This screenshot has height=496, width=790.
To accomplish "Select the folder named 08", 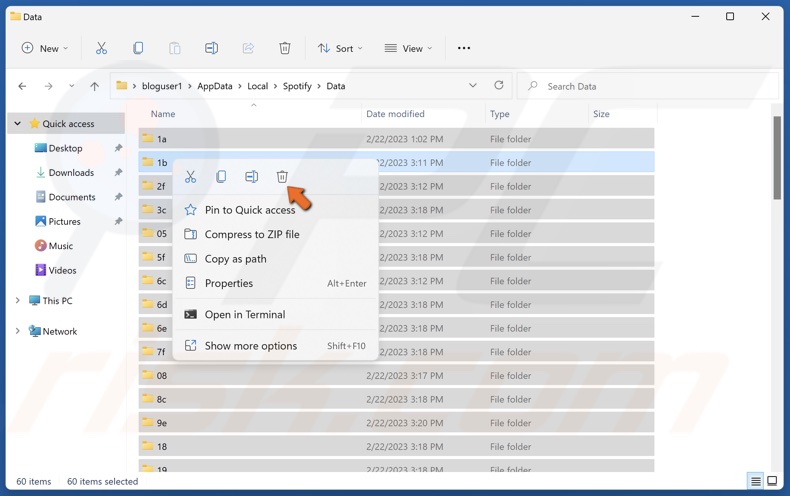I will (x=397, y=376).
